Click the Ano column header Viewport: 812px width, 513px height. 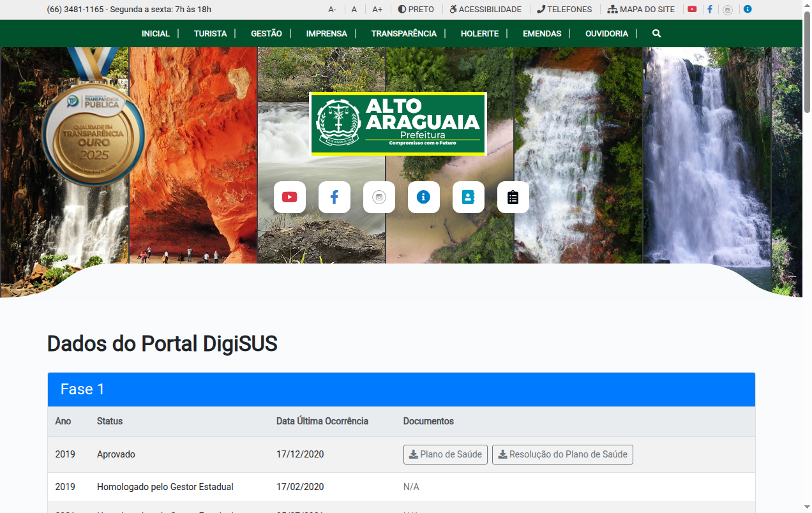[63, 421]
